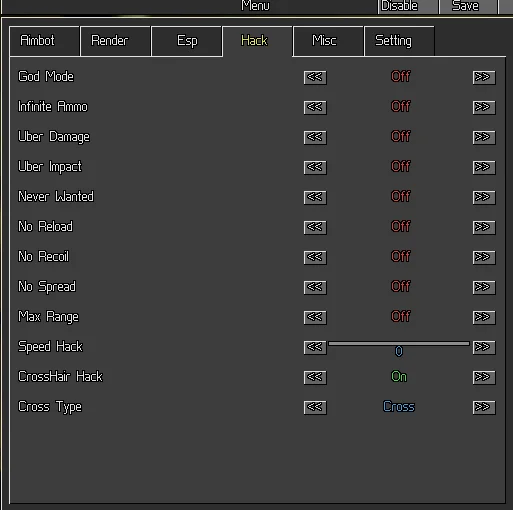513x510 pixels.
Task: Toggle the God Mode Off status
Action: click(x=400, y=77)
